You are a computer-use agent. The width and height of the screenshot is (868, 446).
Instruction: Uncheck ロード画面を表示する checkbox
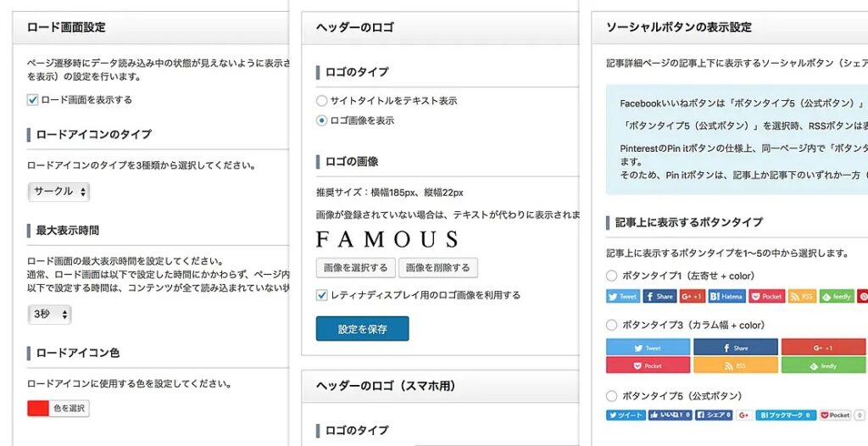[33, 100]
